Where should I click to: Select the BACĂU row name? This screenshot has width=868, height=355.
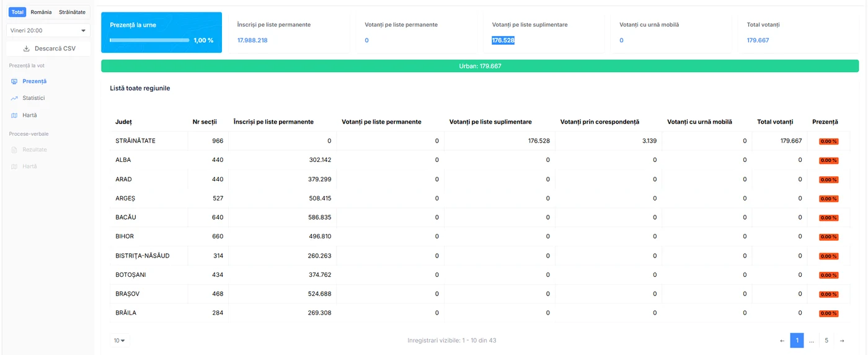(x=126, y=218)
